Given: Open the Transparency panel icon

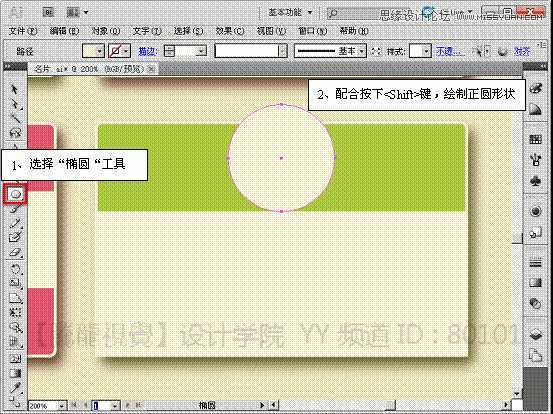Looking at the screenshot, I should 536,304.
